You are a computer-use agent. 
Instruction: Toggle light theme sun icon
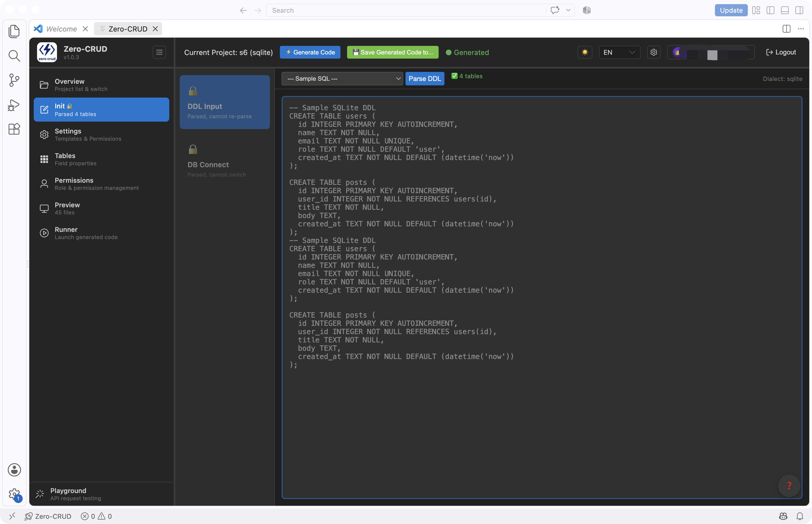click(585, 53)
